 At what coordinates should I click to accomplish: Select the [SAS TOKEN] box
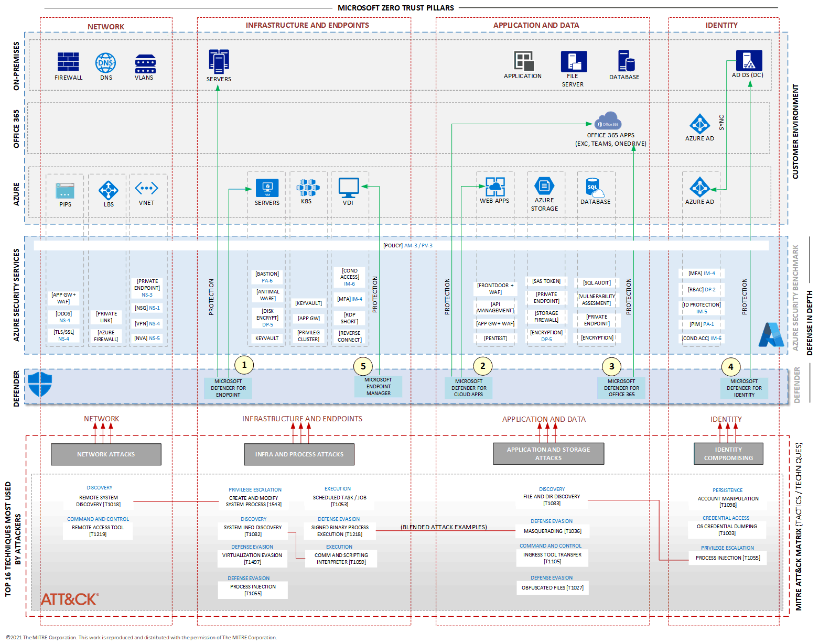tap(546, 281)
